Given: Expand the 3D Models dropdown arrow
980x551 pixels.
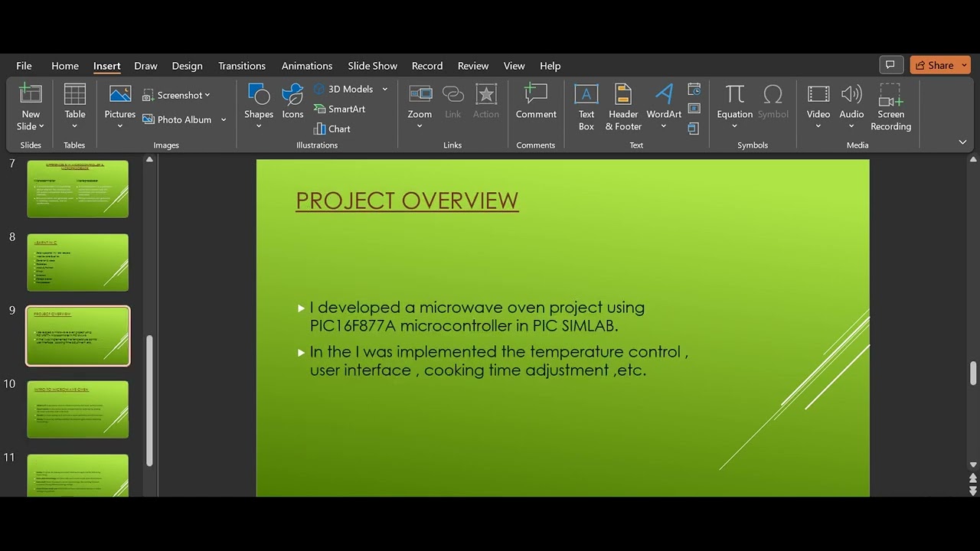Looking at the screenshot, I should click(385, 89).
